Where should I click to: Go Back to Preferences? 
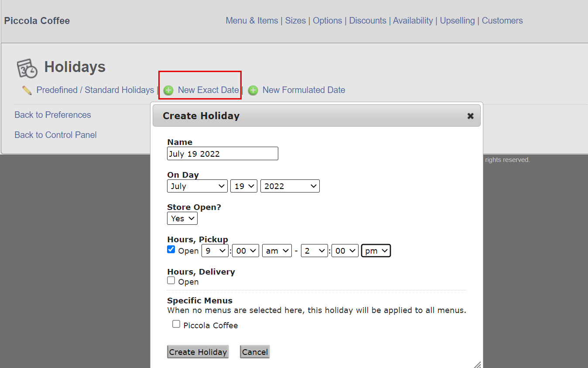(x=53, y=115)
